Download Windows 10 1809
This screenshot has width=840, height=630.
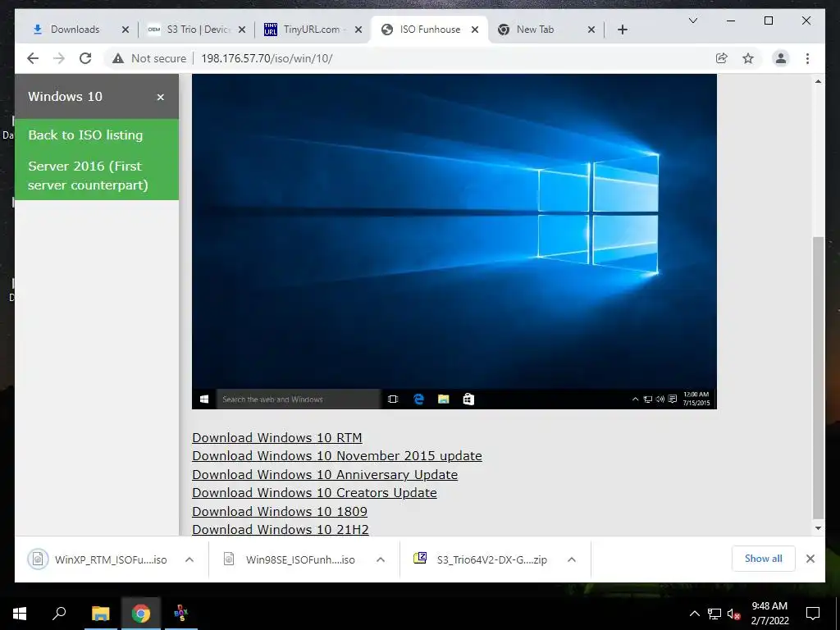click(x=280, y=512)
